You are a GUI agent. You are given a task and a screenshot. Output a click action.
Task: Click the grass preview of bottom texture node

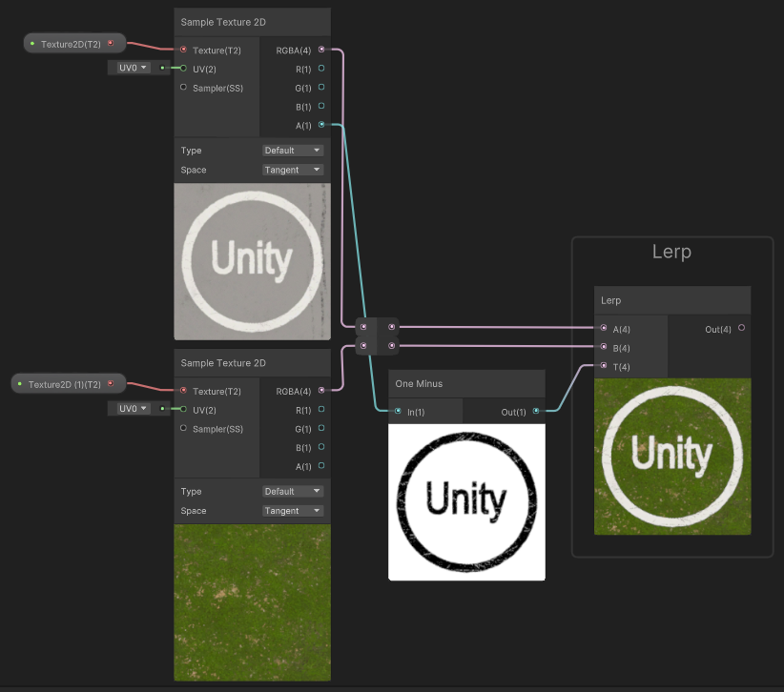(x=252, y=602)
